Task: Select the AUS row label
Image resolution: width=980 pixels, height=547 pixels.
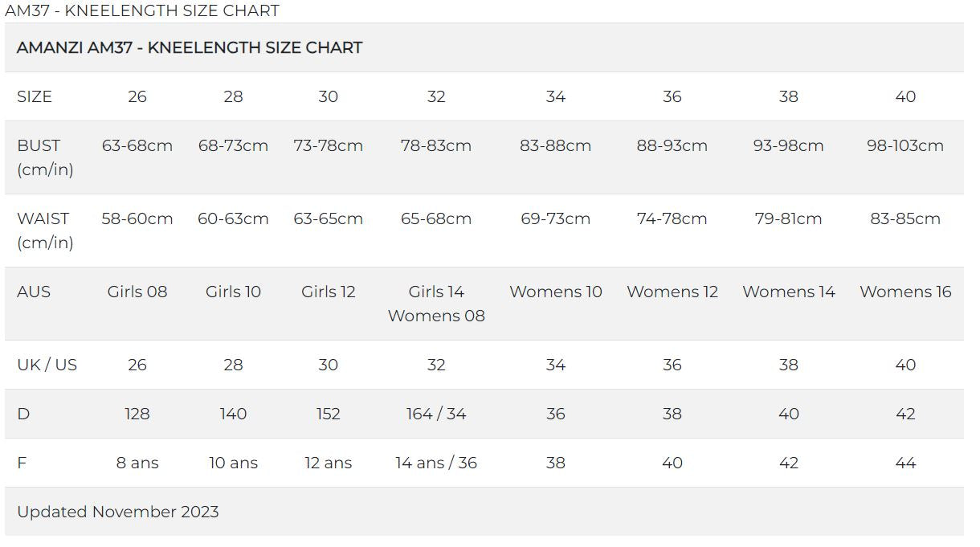Action: click(34, 292)
